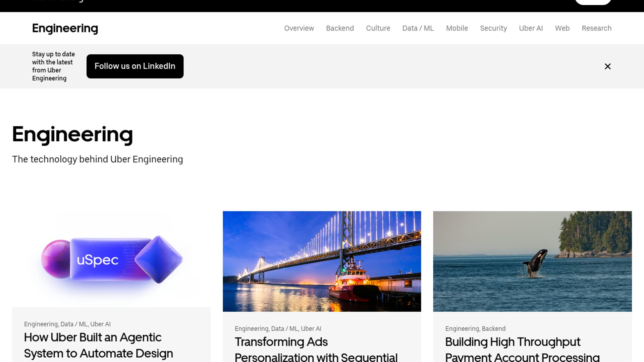Go to the Backend section
Image resolution: width=644 pixels, height=362 pixels.
pos(340,28)
